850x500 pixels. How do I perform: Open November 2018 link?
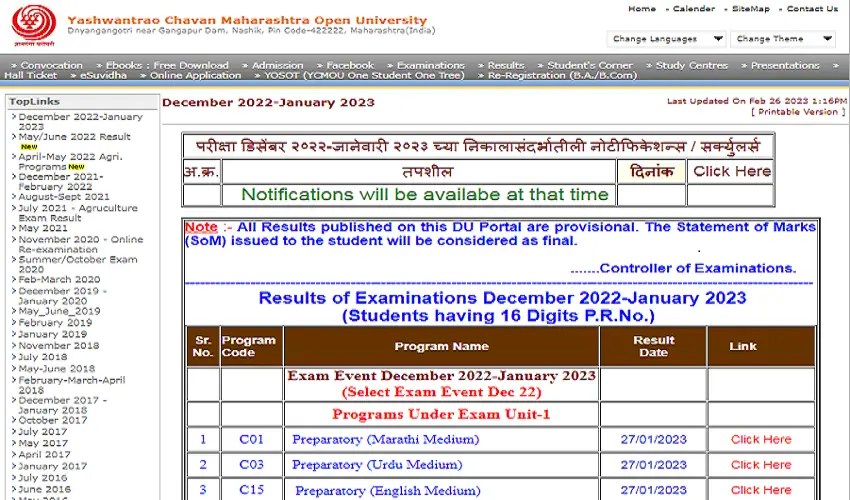[59, 345]
